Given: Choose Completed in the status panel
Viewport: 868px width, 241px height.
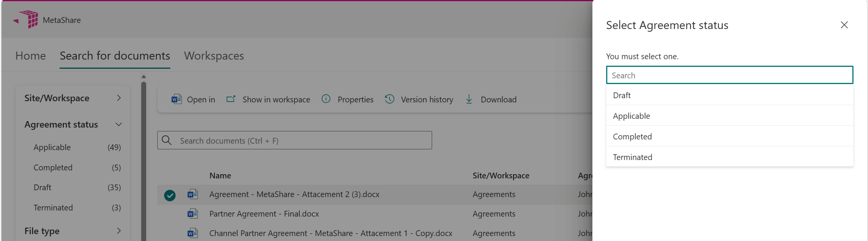Looking at the screenshot, I should point(730,136).
